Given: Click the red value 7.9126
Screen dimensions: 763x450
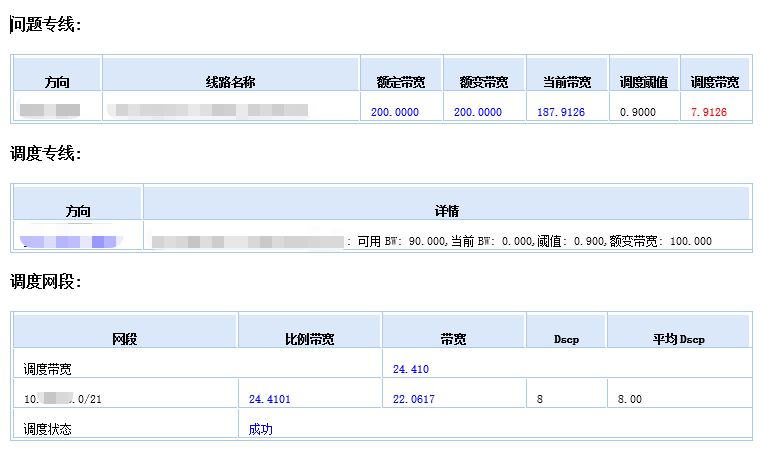Looking at the screenshot, I should (709, 112).
